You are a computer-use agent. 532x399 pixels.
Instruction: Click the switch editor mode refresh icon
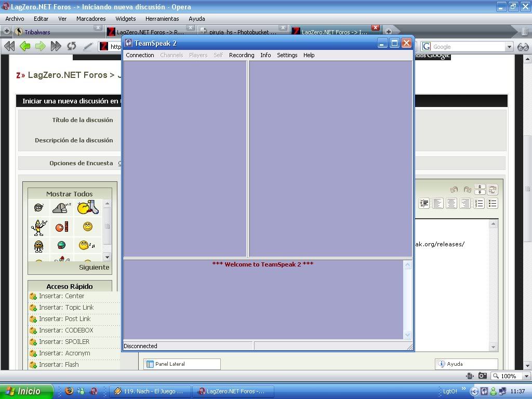pos(493,190)
